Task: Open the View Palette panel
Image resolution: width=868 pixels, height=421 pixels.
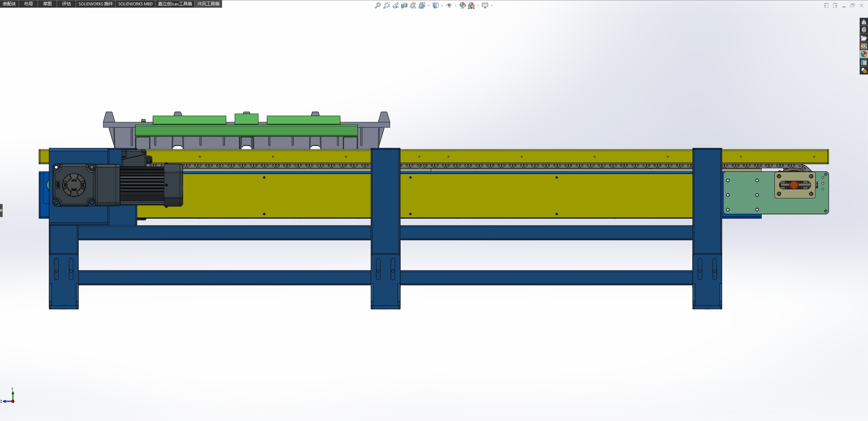Action: pyautogui.click(x=864, y=46)
